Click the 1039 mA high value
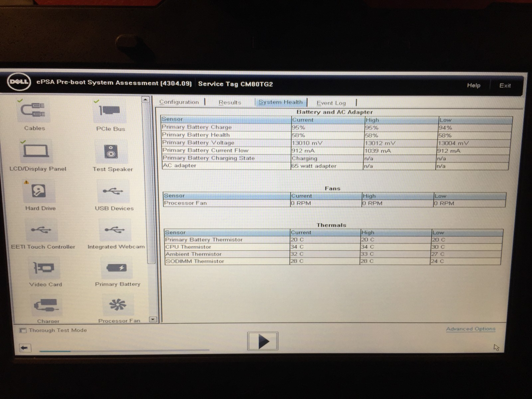Screen dimensions: 532x399 pyautogui.click(x=377, y=151)
